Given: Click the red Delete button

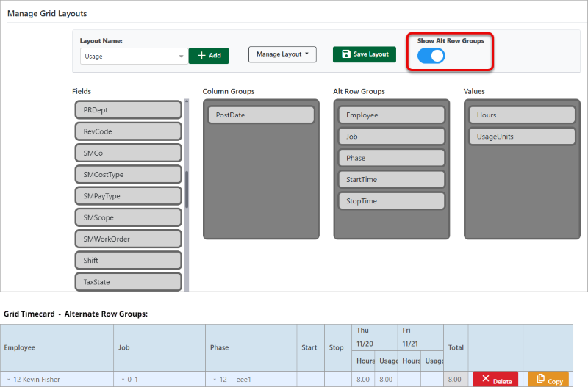Looking at the screenshot, I should coord(495,380).
